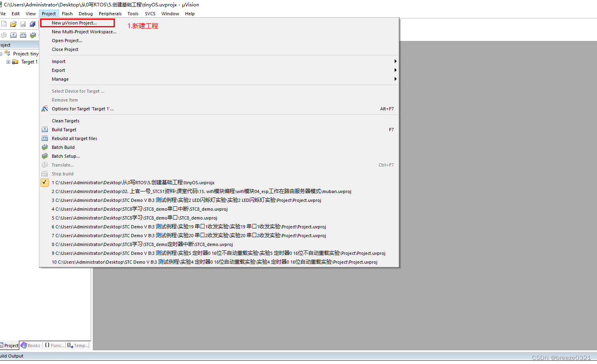The image size is (597, 364).
Task: Open the Help menu
Action: coord(190,14)
